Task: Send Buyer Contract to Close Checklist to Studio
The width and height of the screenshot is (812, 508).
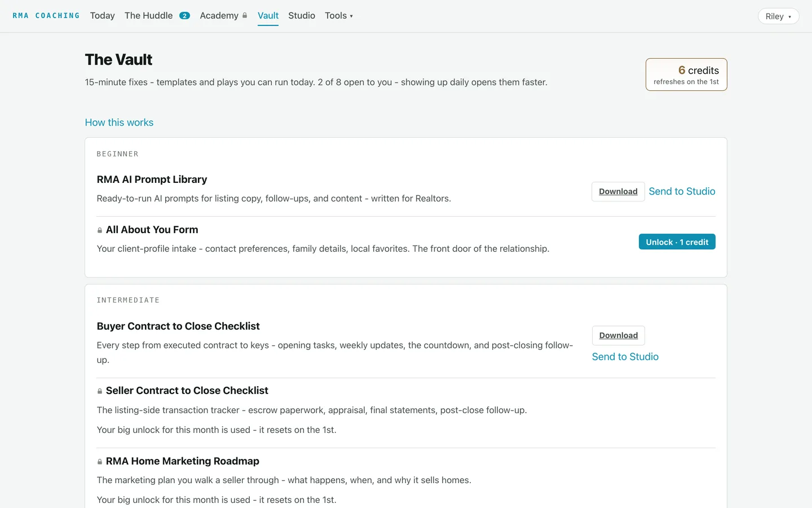Action: (x=625, y=357)
